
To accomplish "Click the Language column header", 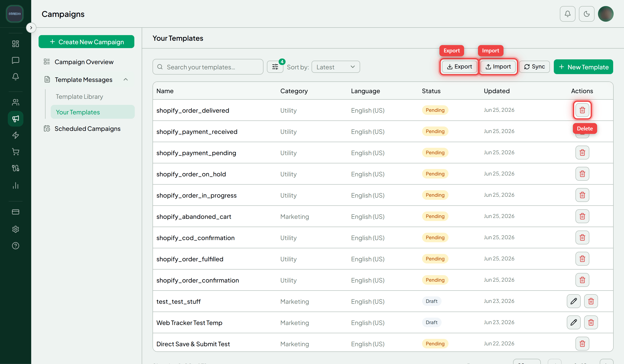I will click(365, 91).
